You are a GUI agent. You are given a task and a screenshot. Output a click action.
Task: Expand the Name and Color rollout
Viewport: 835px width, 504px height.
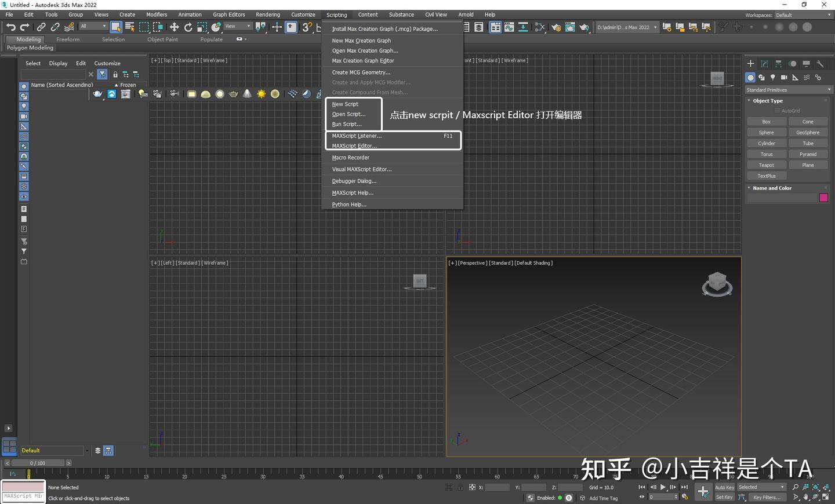pos(771,188)
